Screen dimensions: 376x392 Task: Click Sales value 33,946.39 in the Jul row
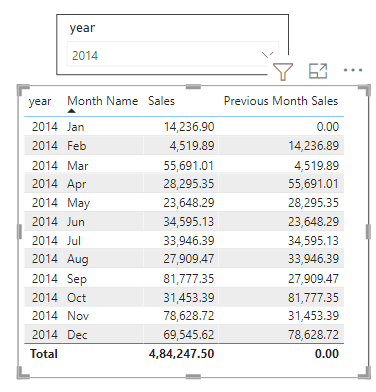pos(189,241)
